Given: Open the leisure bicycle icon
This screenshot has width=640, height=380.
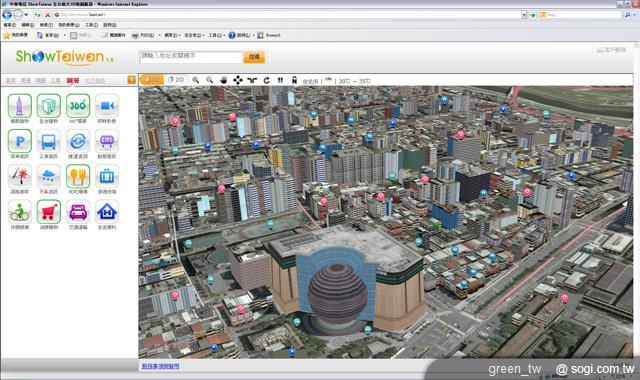Looking at the screenshot, I should (20, 212).
